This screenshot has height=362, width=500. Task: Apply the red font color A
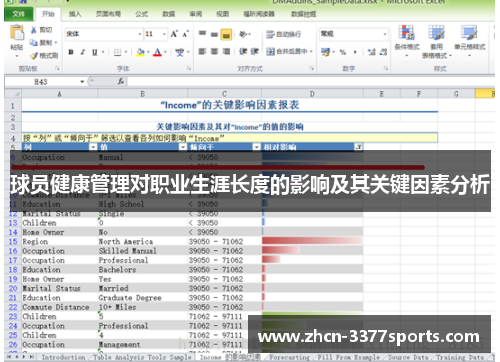click(x=157, y=52)
